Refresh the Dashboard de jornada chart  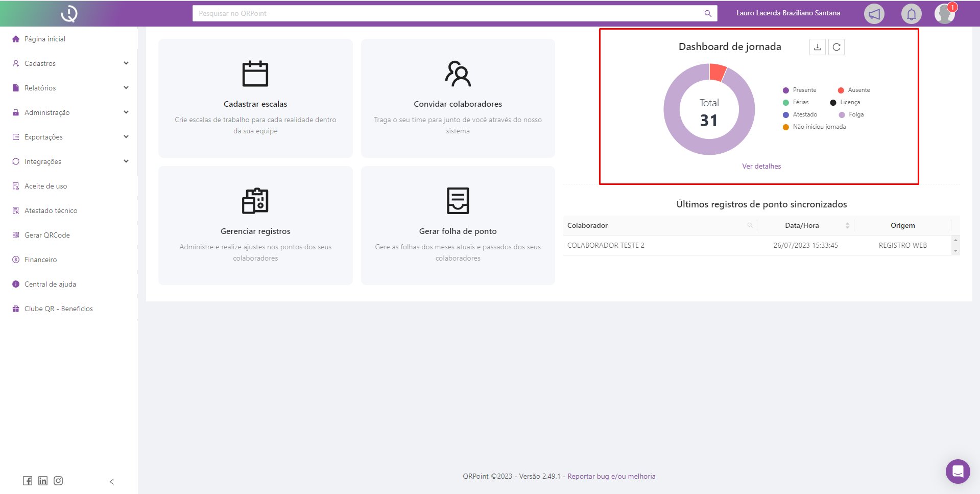pyautogui.click(x=836, y=47)
